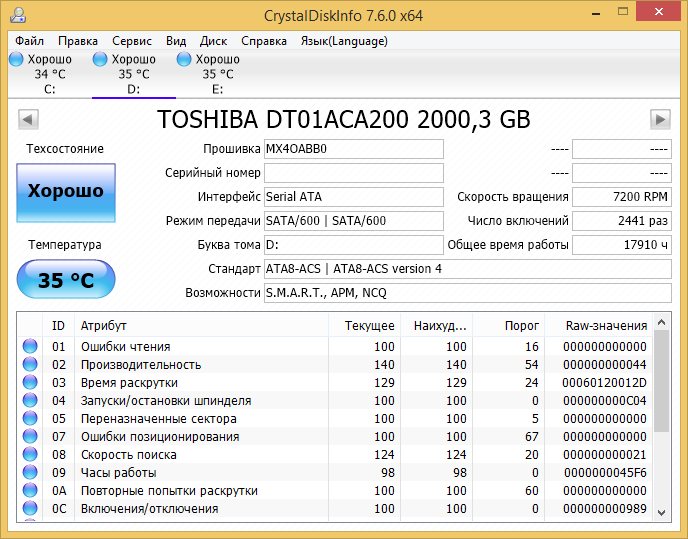
Task: Select drive D: status icon
Action: pyautogui.click(x=100, y=59)
